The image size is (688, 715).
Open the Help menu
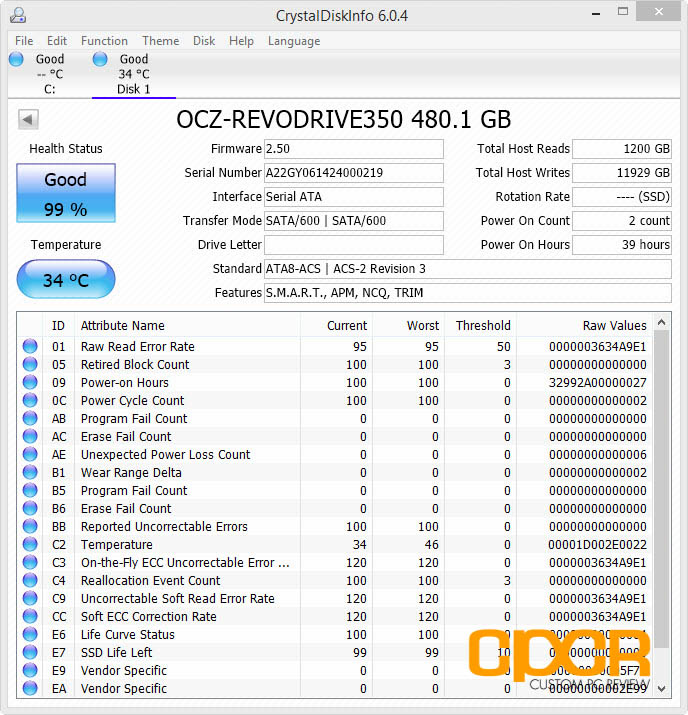(241, 41)
